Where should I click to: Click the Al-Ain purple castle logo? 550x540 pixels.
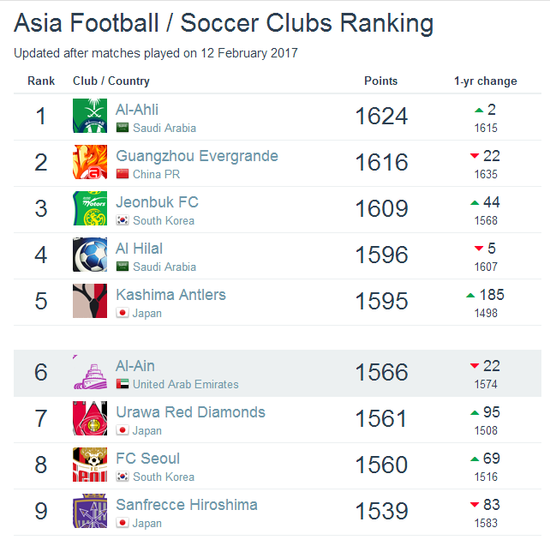(x=90, y=372)
